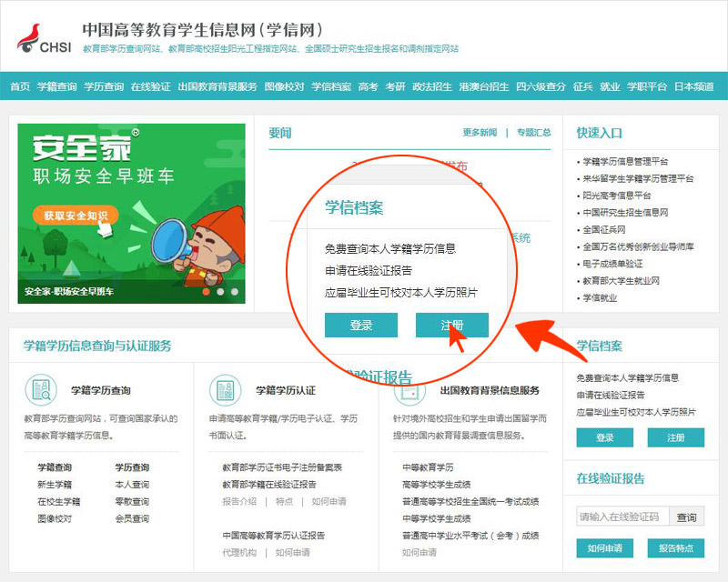Open the 新生学籍 link
The height and width of the screenshot is (582, 728).
[x=55, y=485]
